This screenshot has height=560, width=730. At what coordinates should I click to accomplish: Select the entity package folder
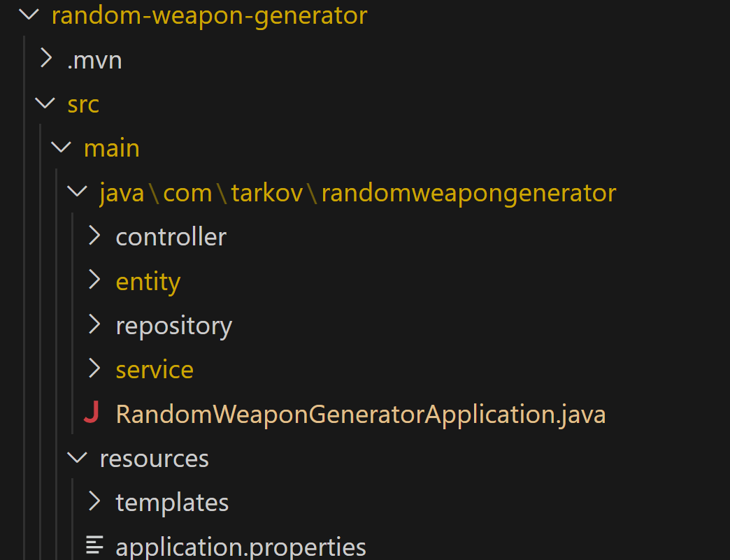point(148,280)
